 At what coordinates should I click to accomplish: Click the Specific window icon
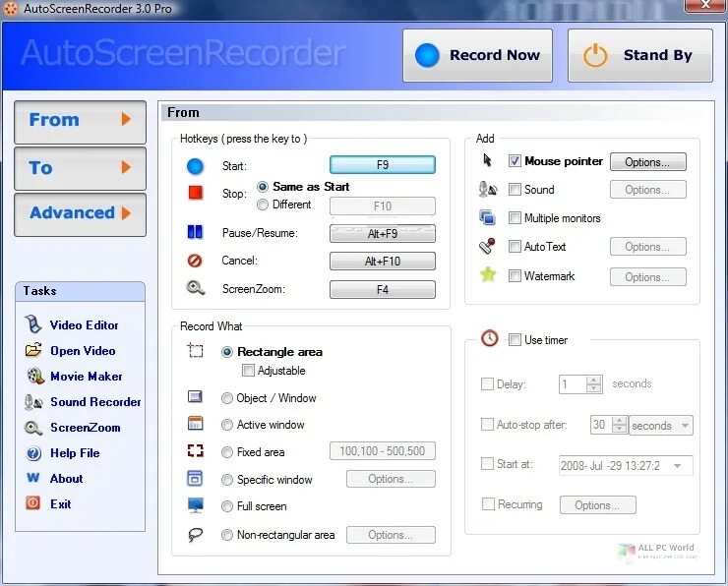click(x=195, y=479)
